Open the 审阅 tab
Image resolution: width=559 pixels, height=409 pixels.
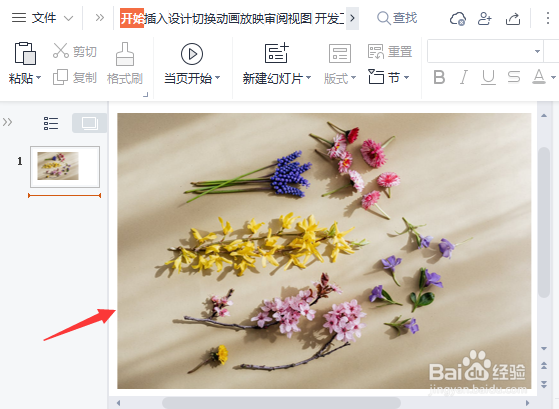click(276, 18)
